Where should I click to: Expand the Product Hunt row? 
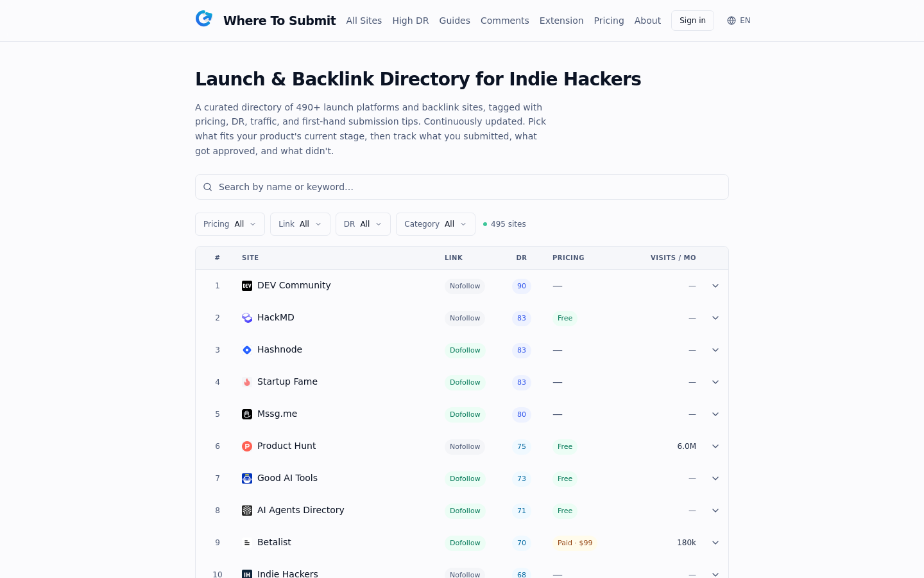coord(715,446)
